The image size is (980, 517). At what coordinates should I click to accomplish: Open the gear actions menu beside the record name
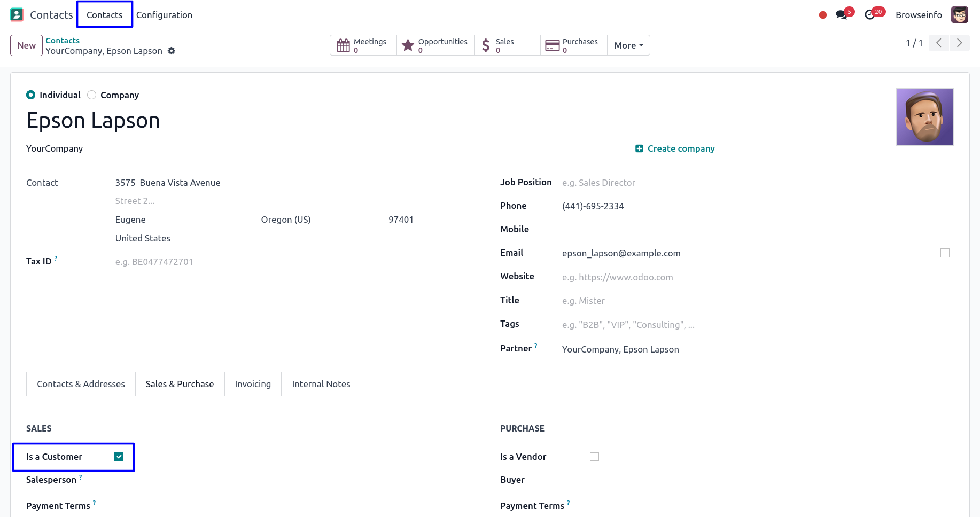click(172, 51)
